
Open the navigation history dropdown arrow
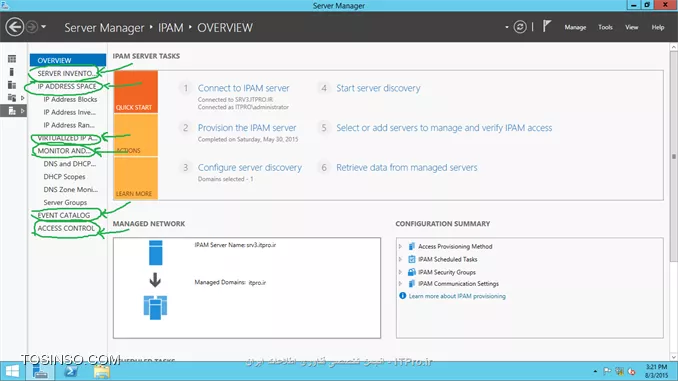(43, 27)
